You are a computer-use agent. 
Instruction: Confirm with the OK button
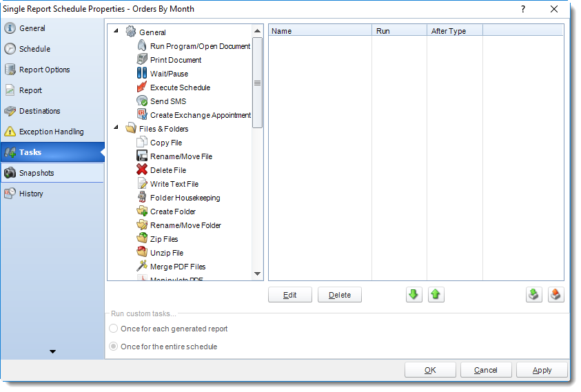(430, 370)
